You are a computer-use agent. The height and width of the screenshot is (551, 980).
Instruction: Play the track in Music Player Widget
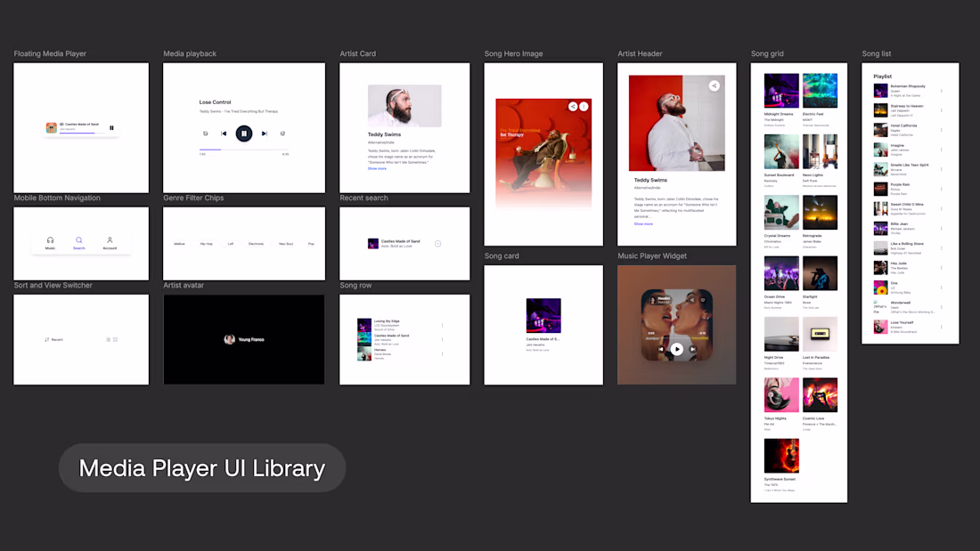click(677, 349)
